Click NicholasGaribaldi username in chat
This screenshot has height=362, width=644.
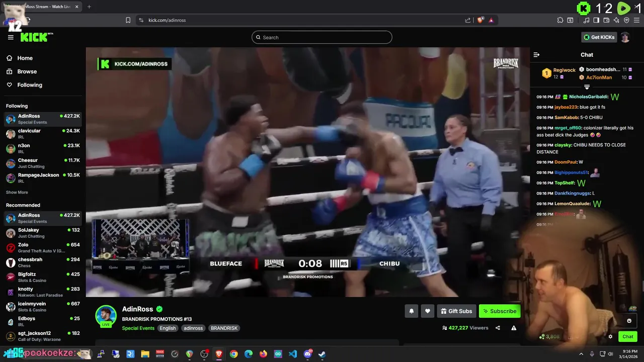tap(589, 97)
